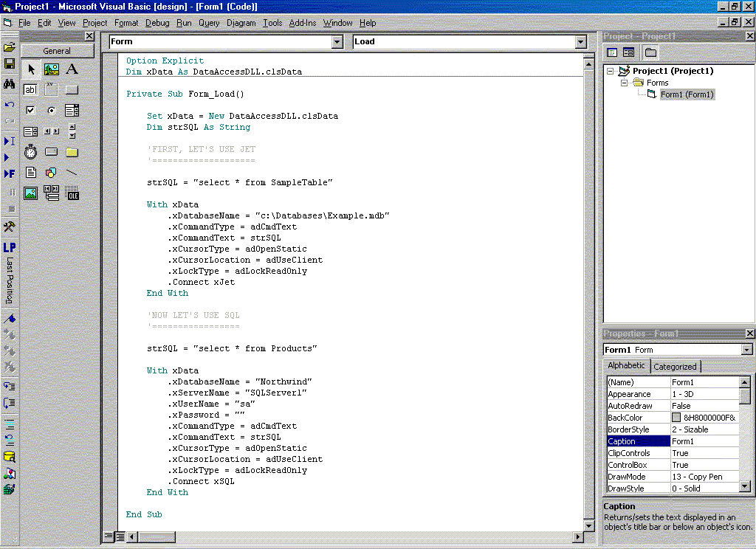
Task: Click the LP Last Position button
Action: click(x=9, y=273)
